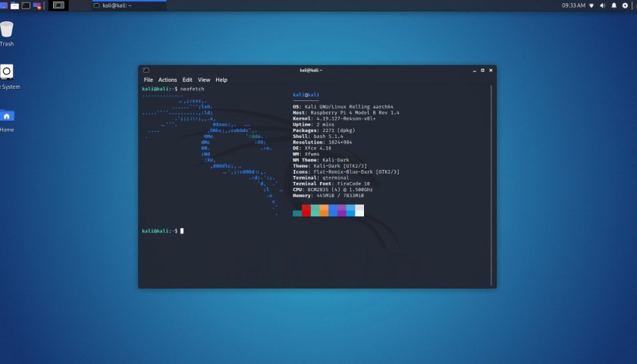The image size is (637, 364).
Task: Open the View menu in the terminal
Action: [x=204, y=80]
